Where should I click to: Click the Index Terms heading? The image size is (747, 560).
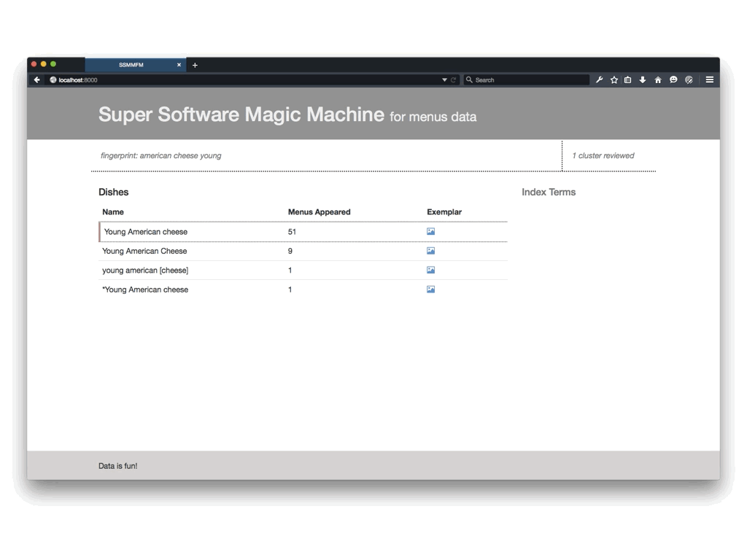pyautogui.click(x=549, y=192)
